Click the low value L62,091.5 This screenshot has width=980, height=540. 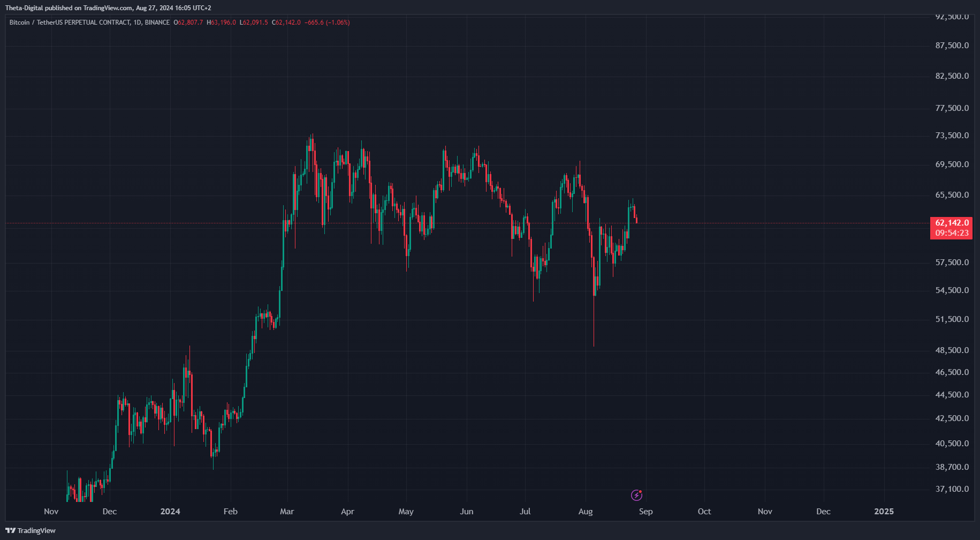click(254, 22)
